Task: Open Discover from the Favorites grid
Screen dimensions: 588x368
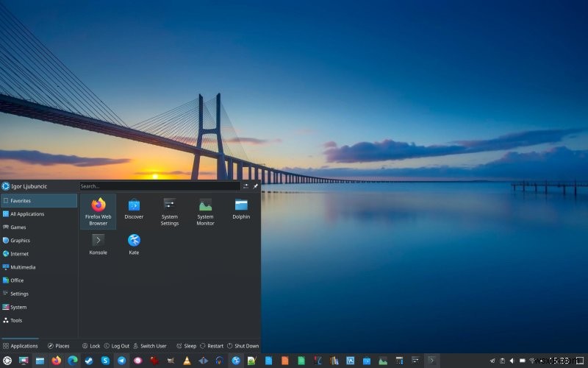Action: (x=134, y=209)
